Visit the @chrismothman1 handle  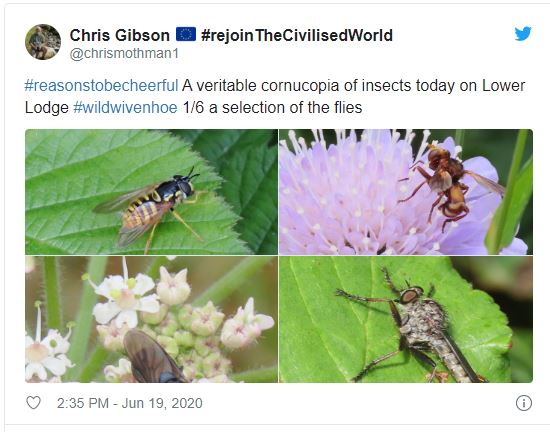pos(124,54)
